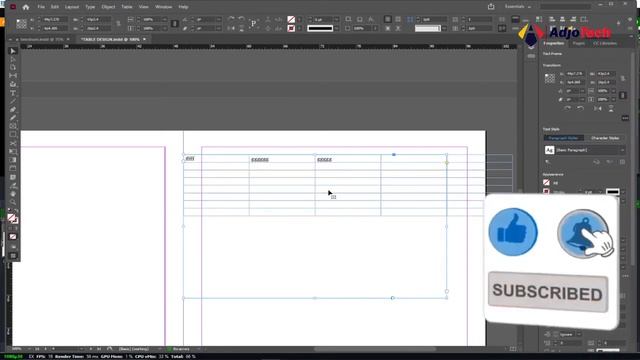Click reference point locator in control bar

22,24
